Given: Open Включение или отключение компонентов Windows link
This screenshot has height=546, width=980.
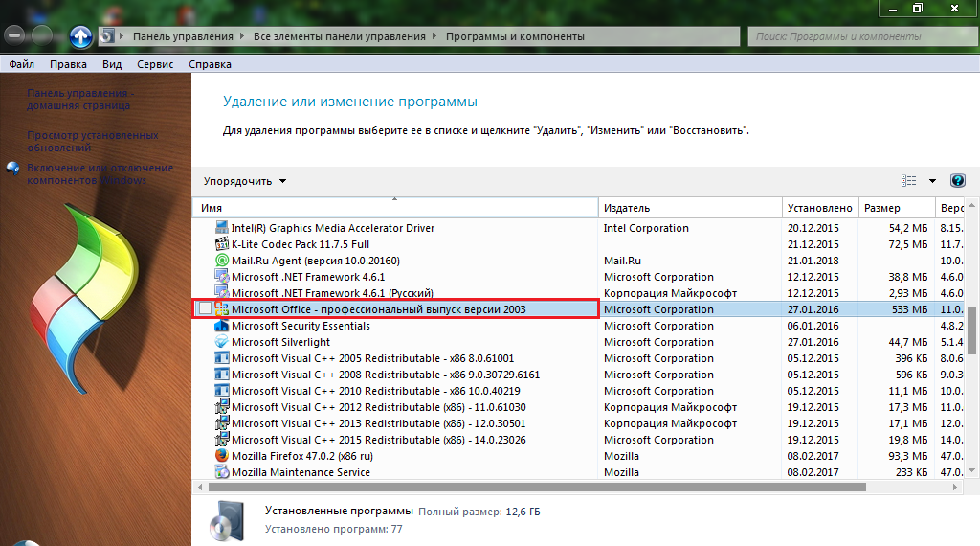Looking at the screenshot, I should click(x=100, y=174).
